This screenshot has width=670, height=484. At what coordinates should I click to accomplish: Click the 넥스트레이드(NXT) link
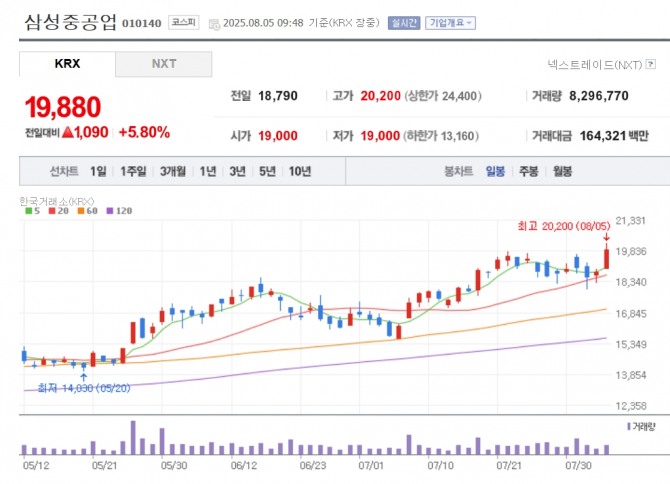tap(595, 65)
